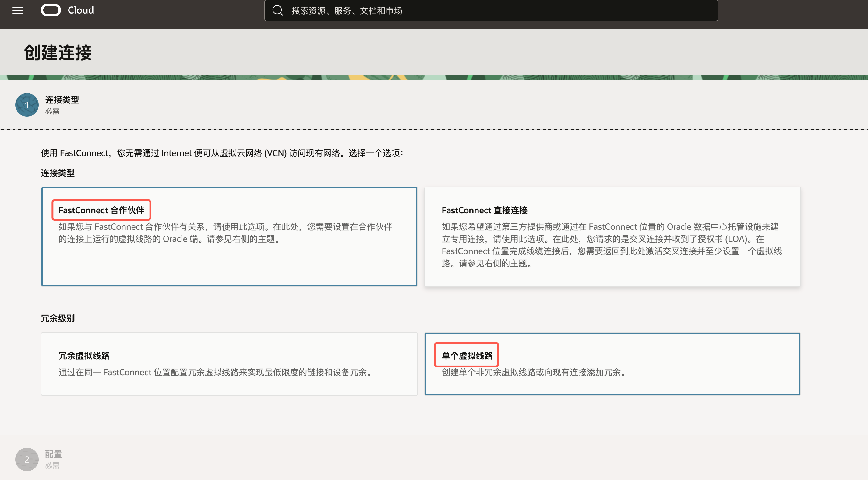Focus the resource search field
This screenshot has width=868, height=480.
(491, 10)
